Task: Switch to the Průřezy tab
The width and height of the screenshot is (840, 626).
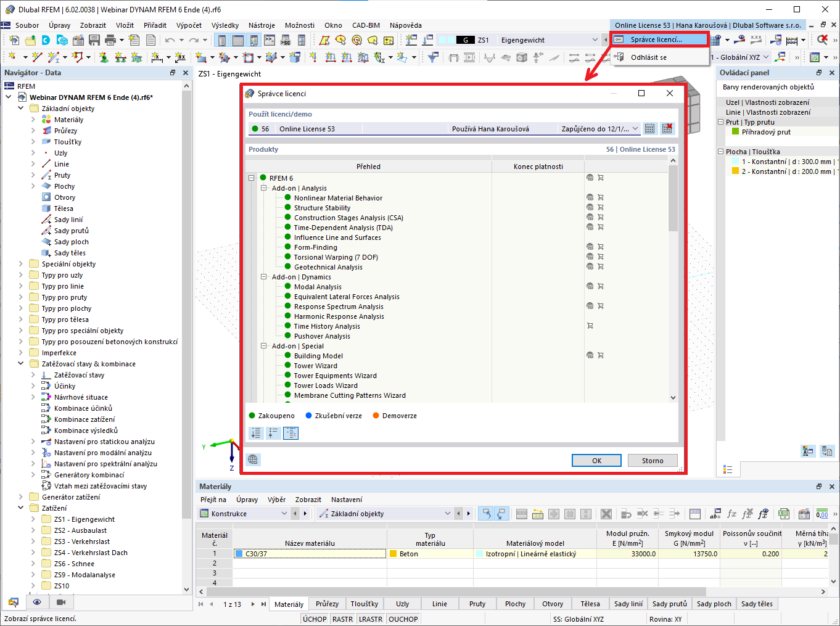Action: [x=327, y=604]
